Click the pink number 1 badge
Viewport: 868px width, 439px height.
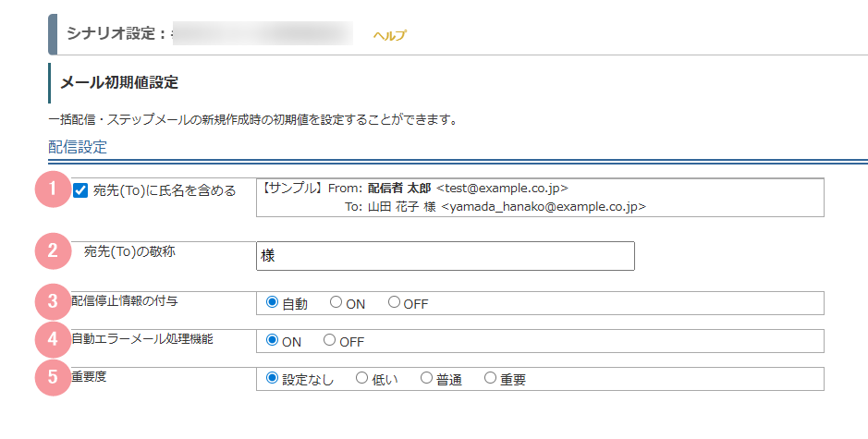coord(53,189)
